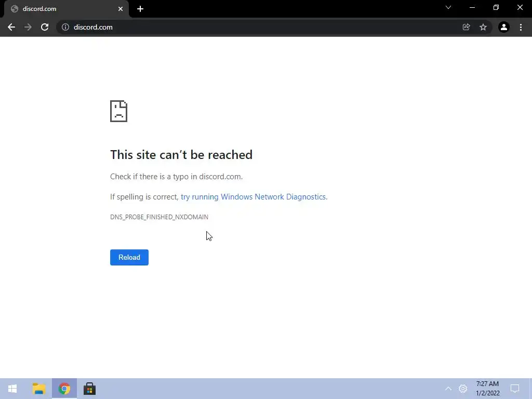Viewport: 532px width, 399px height.
Task: Click the discord.com address bar URL
Action: pyautogui.click(x=93, y=27)
